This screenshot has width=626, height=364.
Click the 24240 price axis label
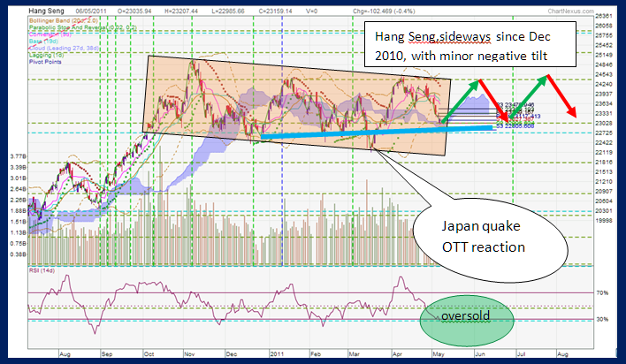603,84
